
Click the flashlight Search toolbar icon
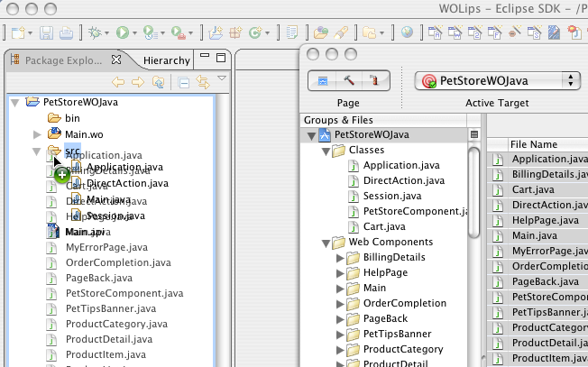click(x=341, y=33)
